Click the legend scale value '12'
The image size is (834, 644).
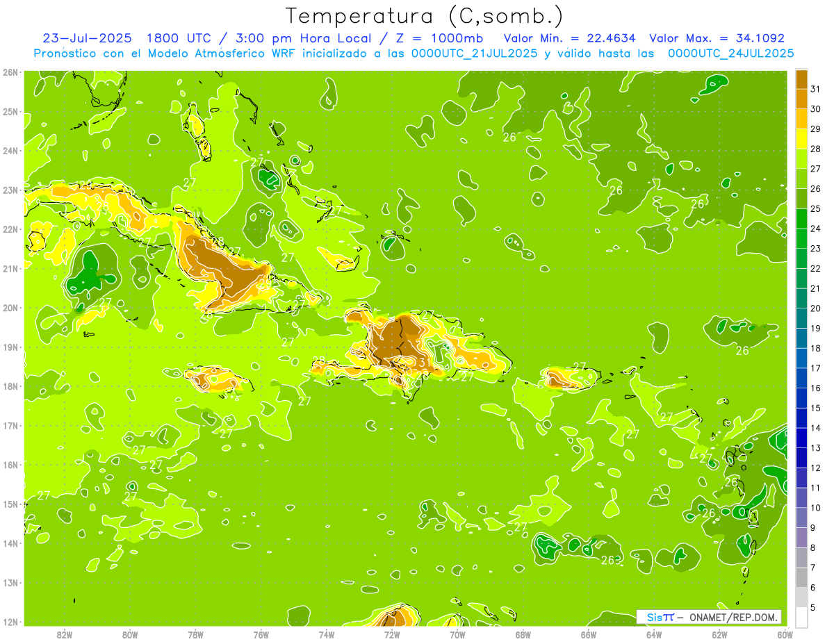816,468
